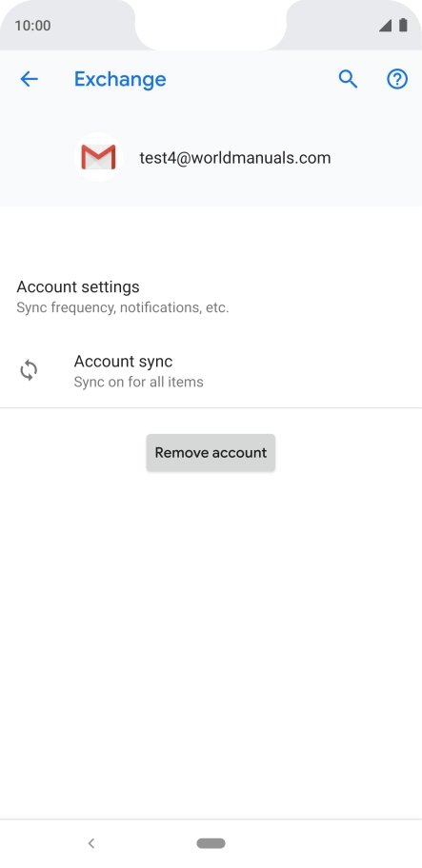Tap the notch cutout in the status bar

point(211,25)
